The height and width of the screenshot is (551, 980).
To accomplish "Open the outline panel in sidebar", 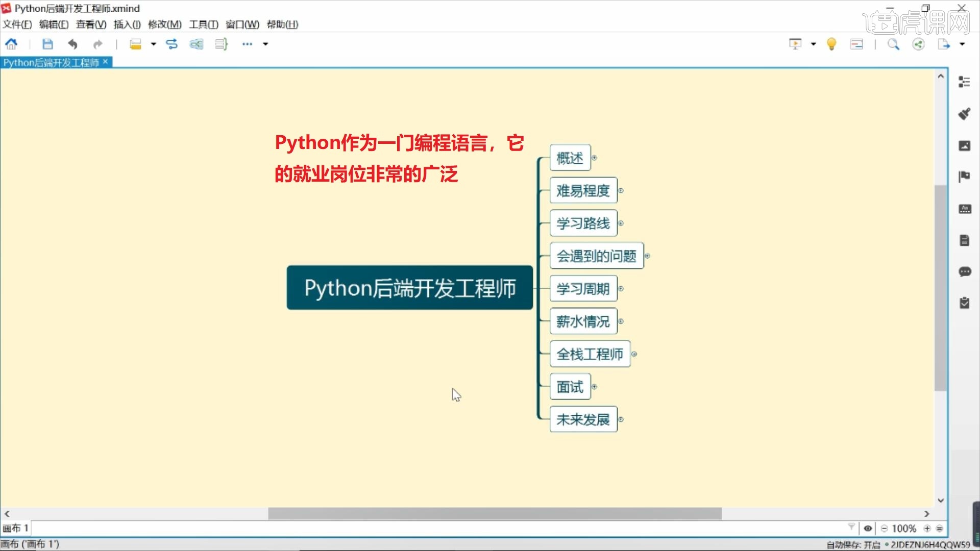I will [x=964, y=82].
